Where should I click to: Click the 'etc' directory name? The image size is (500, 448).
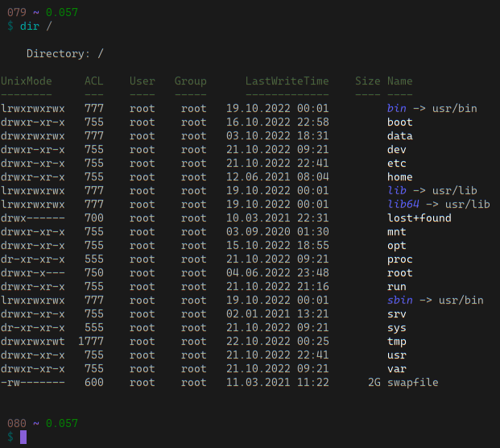397,164
